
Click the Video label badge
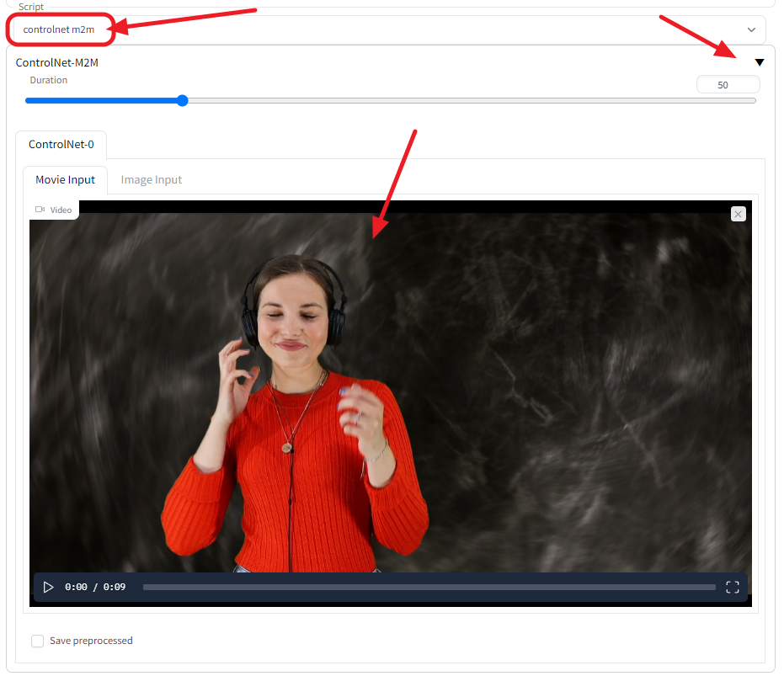coord(54,210)
